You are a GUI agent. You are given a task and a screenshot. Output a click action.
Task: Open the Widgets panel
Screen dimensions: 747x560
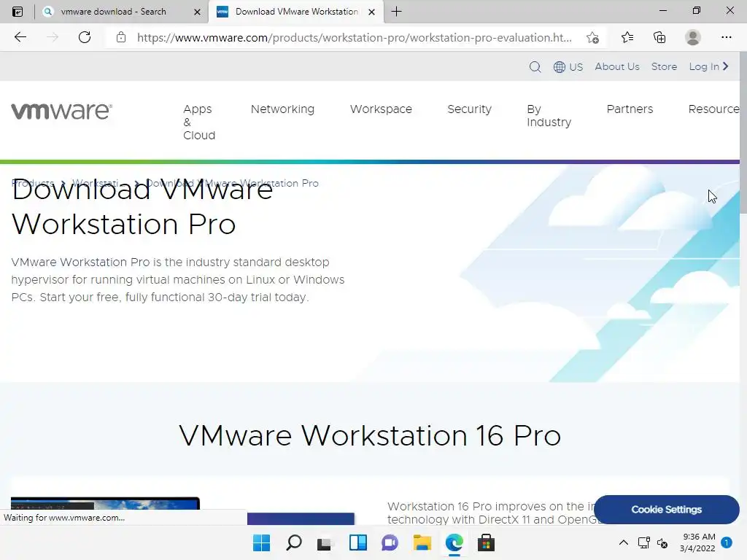pos(357,542)
